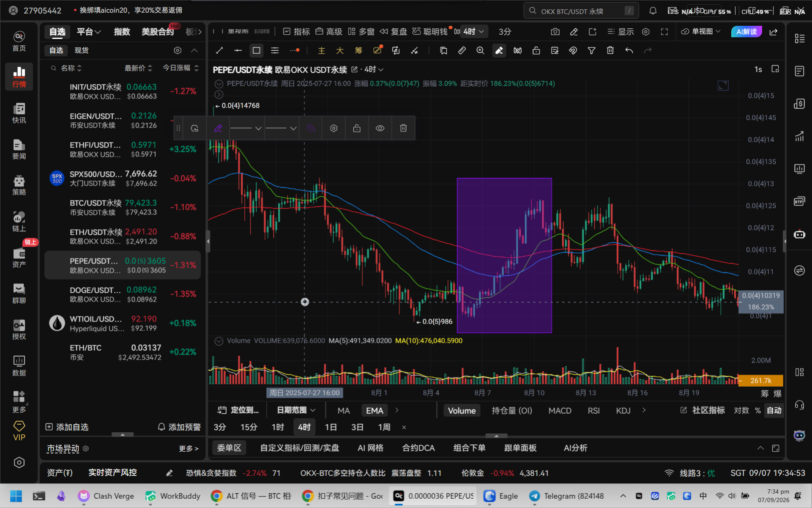Select the rectangle drawing tool

click(x=256, y=51)
